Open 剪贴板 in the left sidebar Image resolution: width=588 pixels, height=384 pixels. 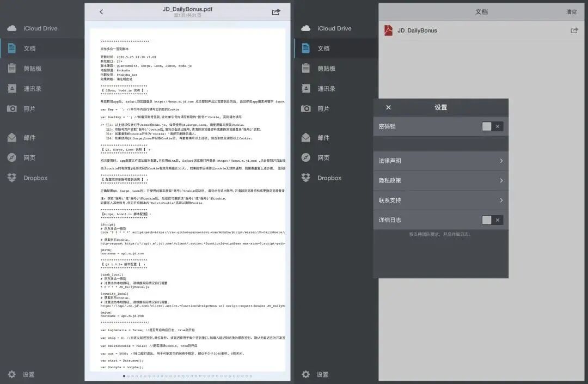click(42, 68)
